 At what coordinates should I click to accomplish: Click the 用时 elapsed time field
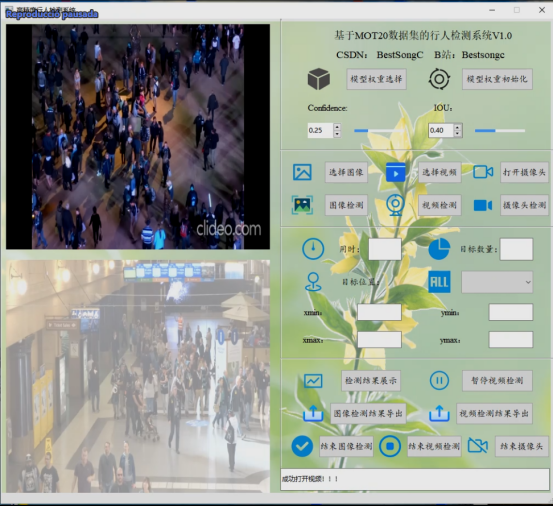coord(385,249)
